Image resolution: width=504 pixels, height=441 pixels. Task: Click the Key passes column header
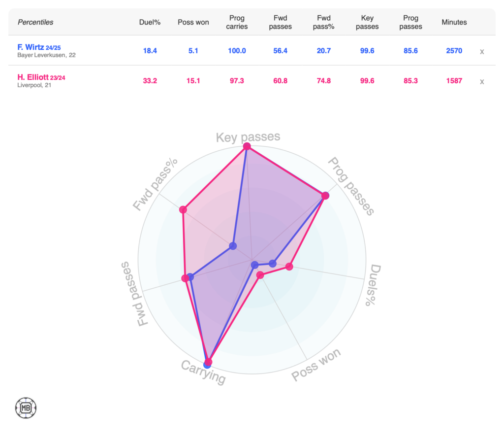(x=367, y=22)
